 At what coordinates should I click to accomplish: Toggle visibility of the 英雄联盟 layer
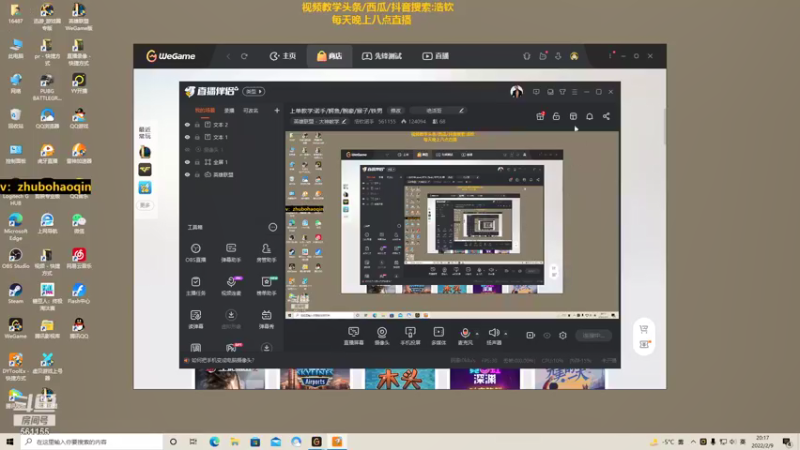click(187, 174)
